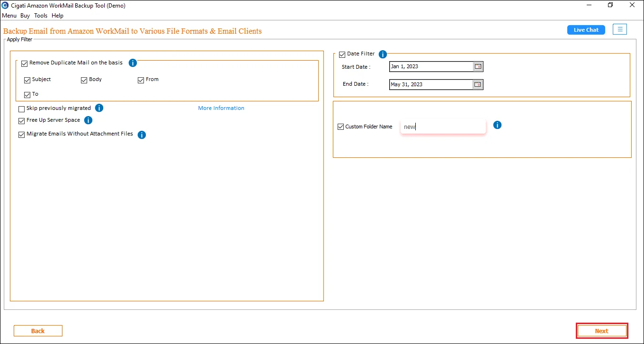Open Live Chat
The image size is (644, 344).
[x=586, y=30]
